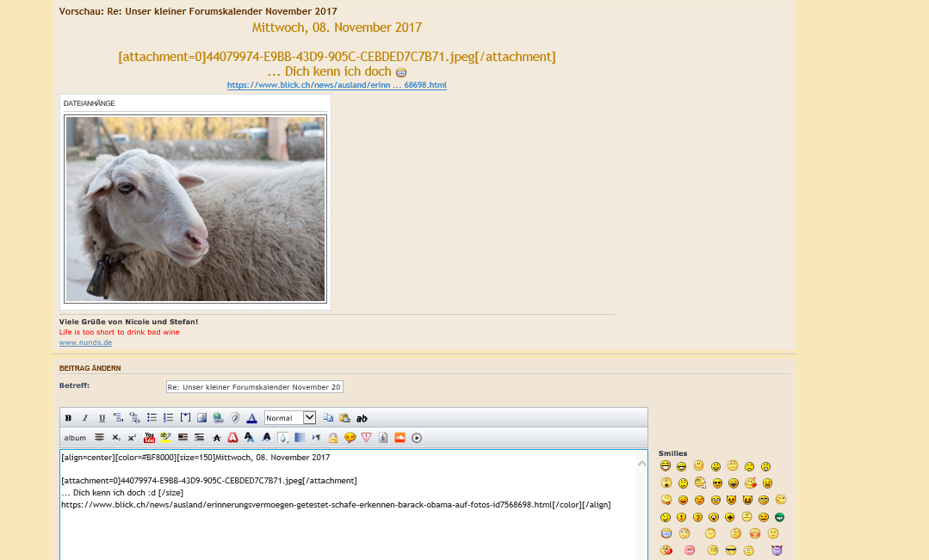
Task: Click into the Betreff subject field
Action: (255, 387)
